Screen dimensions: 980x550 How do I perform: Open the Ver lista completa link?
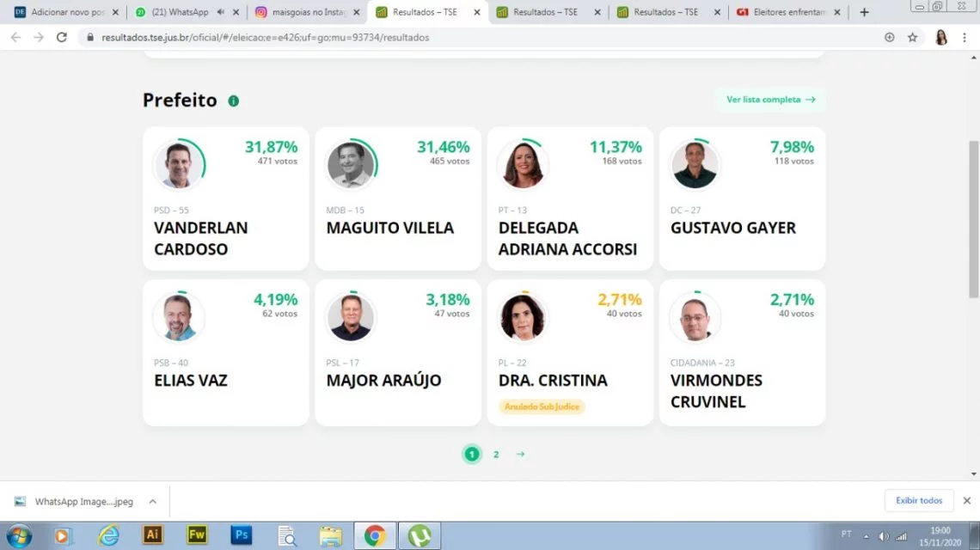click(x=770, y=100)
